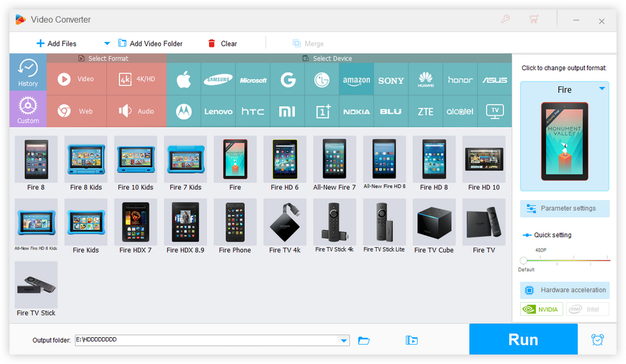This screenshot has height=364, width=626.
Task: Select the Fire TV Stick profile
Action: 36,290
